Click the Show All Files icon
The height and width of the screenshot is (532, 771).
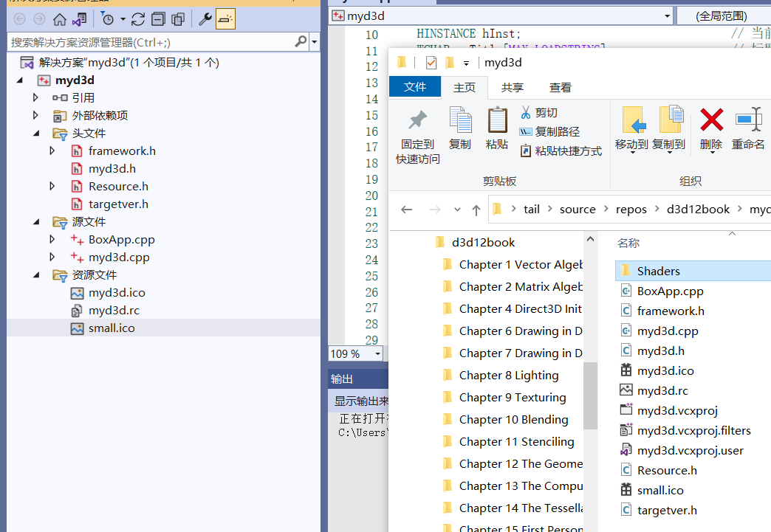click(178, 19)
